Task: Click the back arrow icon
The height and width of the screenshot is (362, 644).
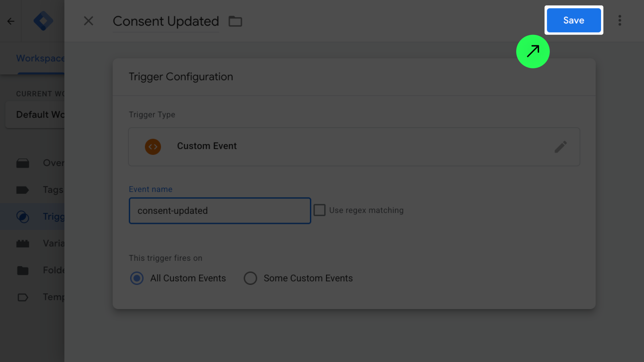Action: tap(11, 21)
